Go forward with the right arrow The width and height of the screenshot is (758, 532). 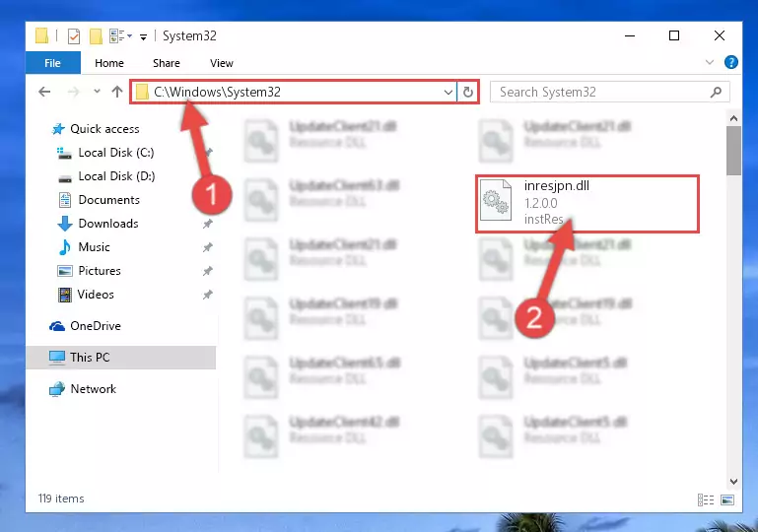73,92
